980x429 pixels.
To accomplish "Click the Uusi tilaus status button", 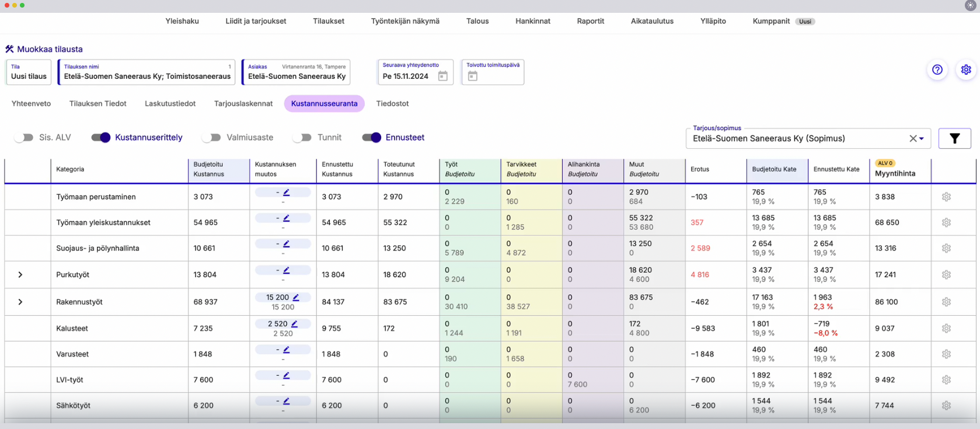I will 29,72.
